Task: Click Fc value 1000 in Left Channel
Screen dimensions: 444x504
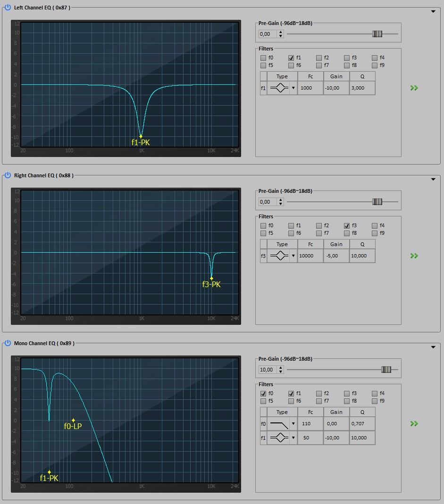Action: pos(310,88)
